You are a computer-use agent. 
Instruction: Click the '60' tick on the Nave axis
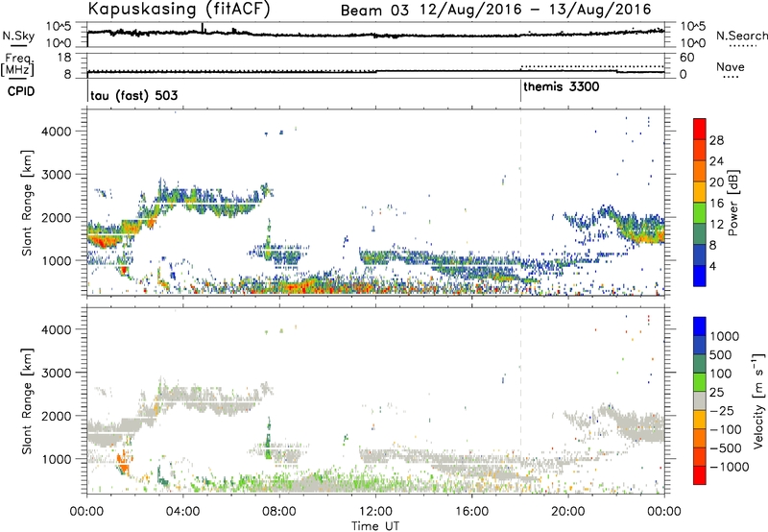686,58
